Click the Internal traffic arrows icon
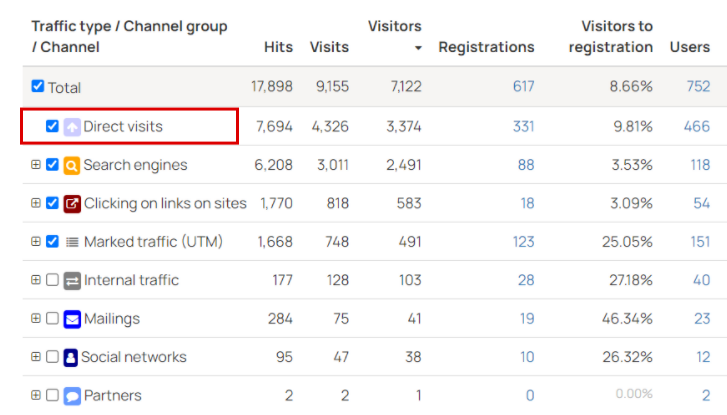The image size is (727, 415). [x=72, y=281]
